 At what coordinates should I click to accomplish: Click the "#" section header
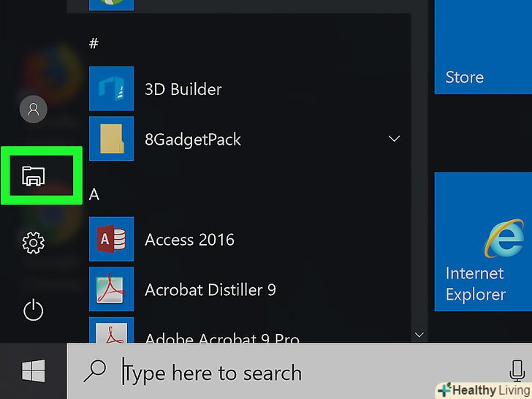pos(94,44)
